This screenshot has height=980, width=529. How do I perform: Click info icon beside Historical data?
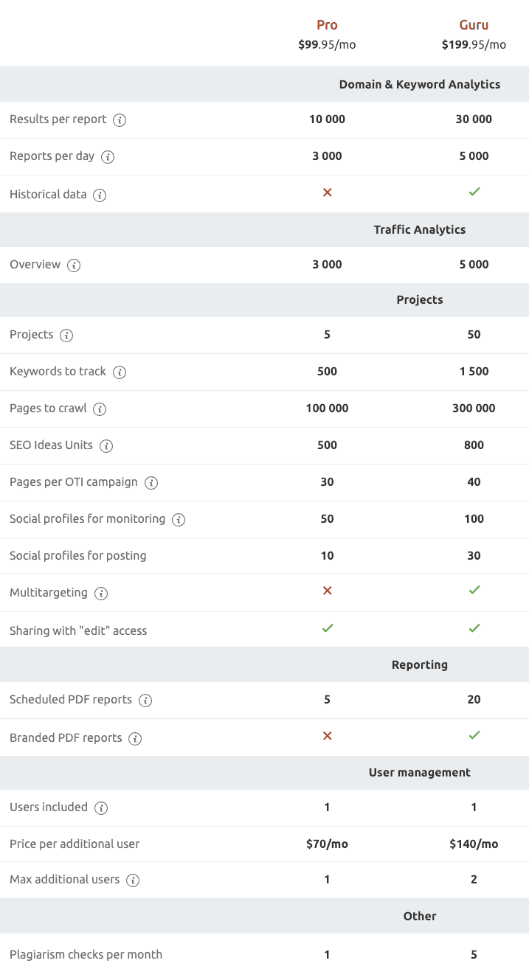[100, 195]
